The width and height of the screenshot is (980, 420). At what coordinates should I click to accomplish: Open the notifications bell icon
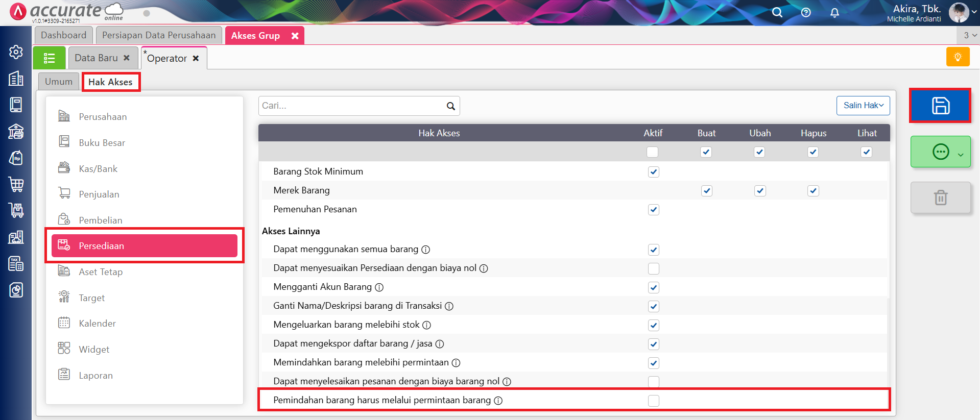point(834,13)
